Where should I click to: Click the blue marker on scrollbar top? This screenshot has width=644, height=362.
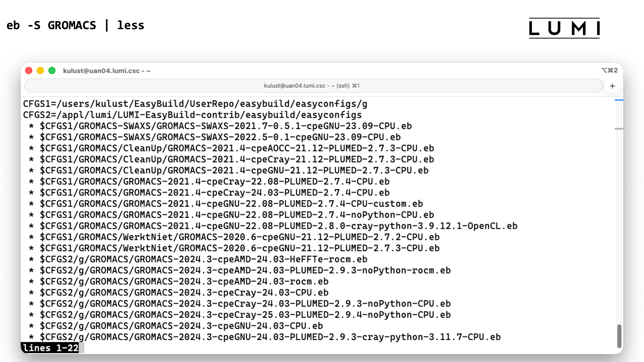click(x=619, y=100)
